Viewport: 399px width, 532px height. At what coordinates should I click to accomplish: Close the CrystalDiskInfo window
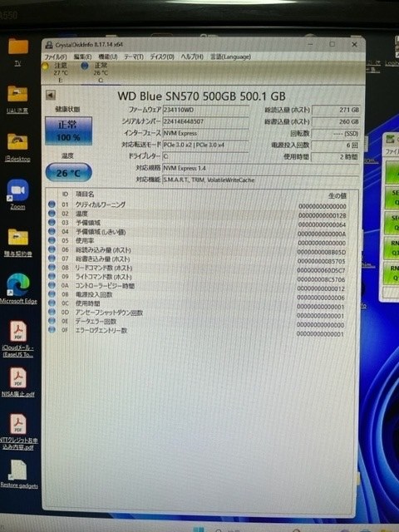[354, 44]
